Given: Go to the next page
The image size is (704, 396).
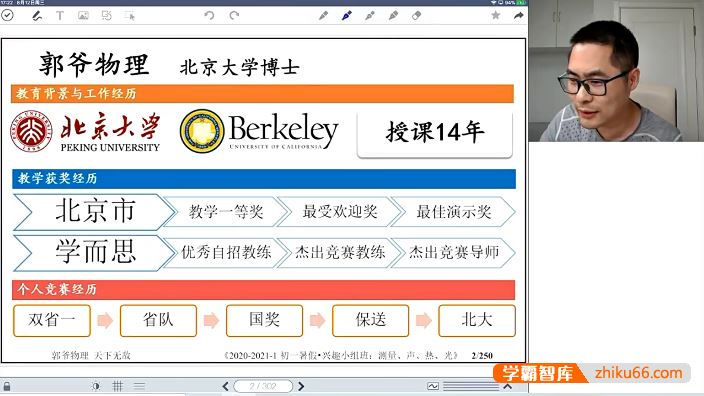Looking at the screenshot, I should click(x=301, y=386).
